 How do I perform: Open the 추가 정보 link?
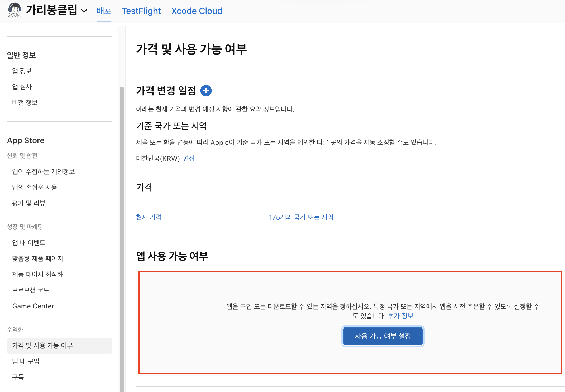click(400, 316)
